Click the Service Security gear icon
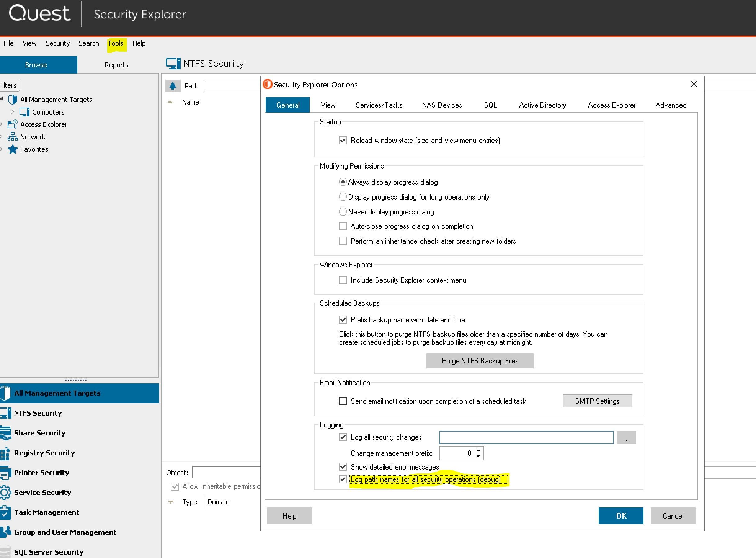Viewport: 756px width, 558px height. tap(5, 493)
